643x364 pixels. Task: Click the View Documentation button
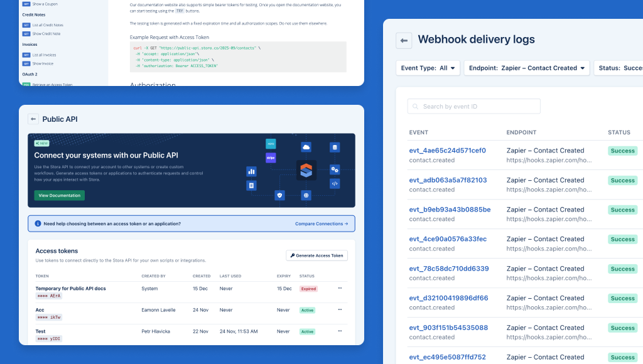(59, 195)
